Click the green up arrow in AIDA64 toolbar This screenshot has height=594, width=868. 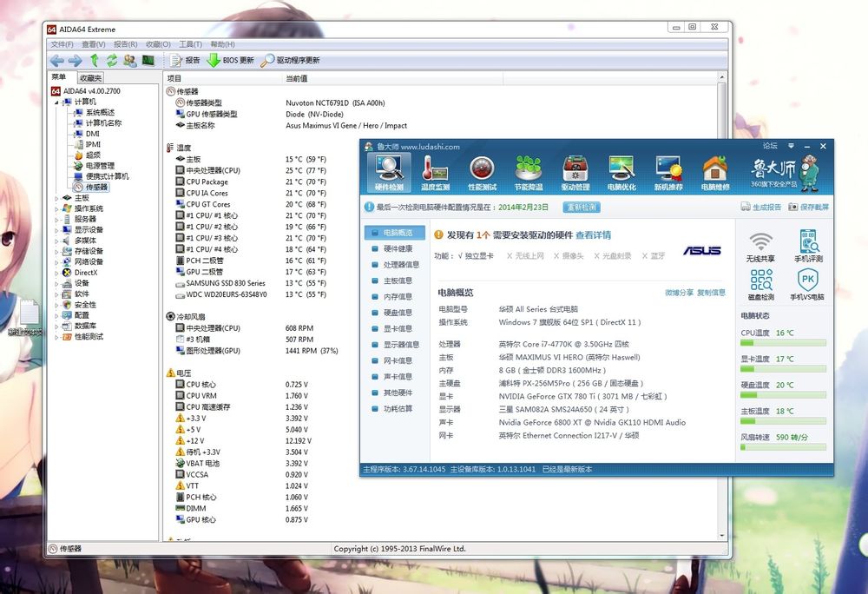click(x=95, y=60)
